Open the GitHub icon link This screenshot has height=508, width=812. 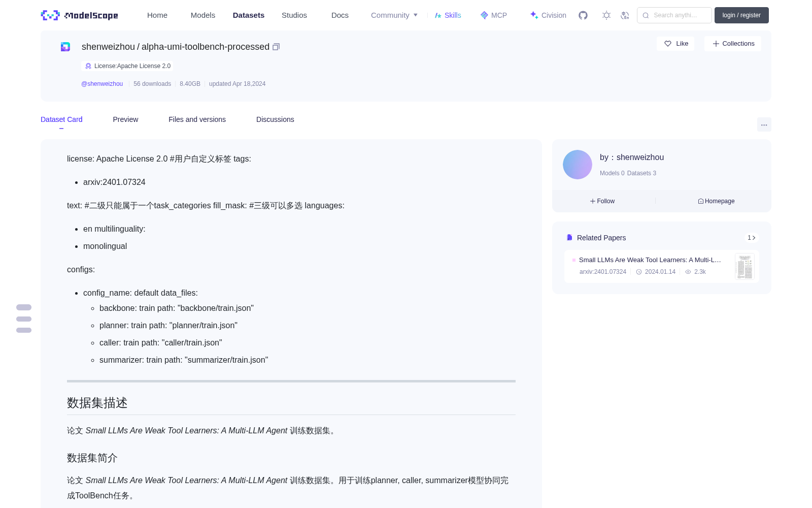pos(583,15)
